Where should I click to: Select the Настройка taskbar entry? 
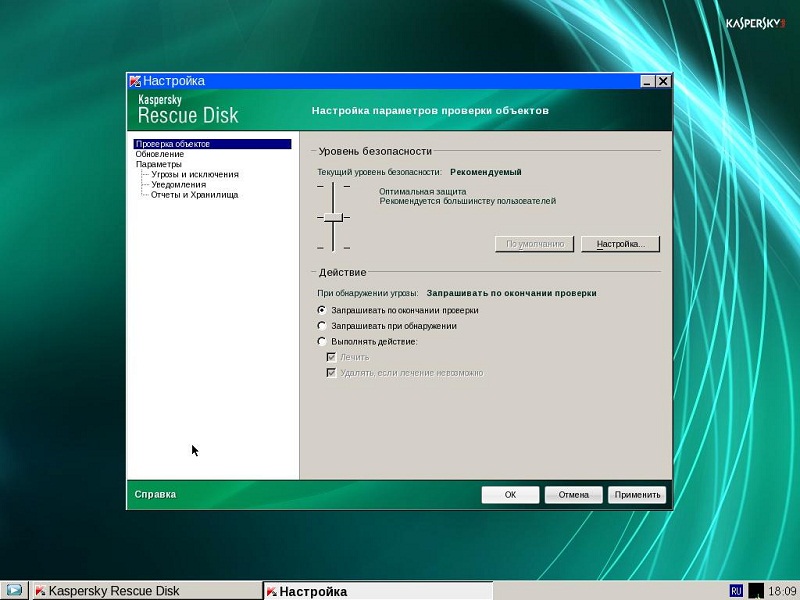(x=377, y=591)
